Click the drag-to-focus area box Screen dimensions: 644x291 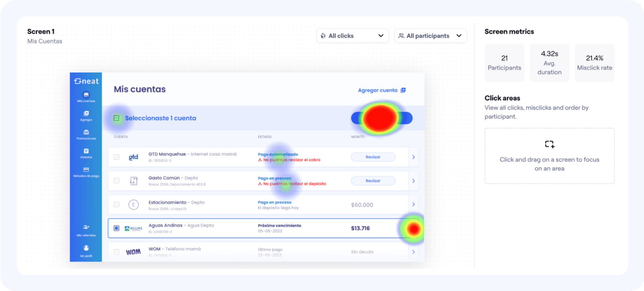pyautogui.click(x=549, y=156)
